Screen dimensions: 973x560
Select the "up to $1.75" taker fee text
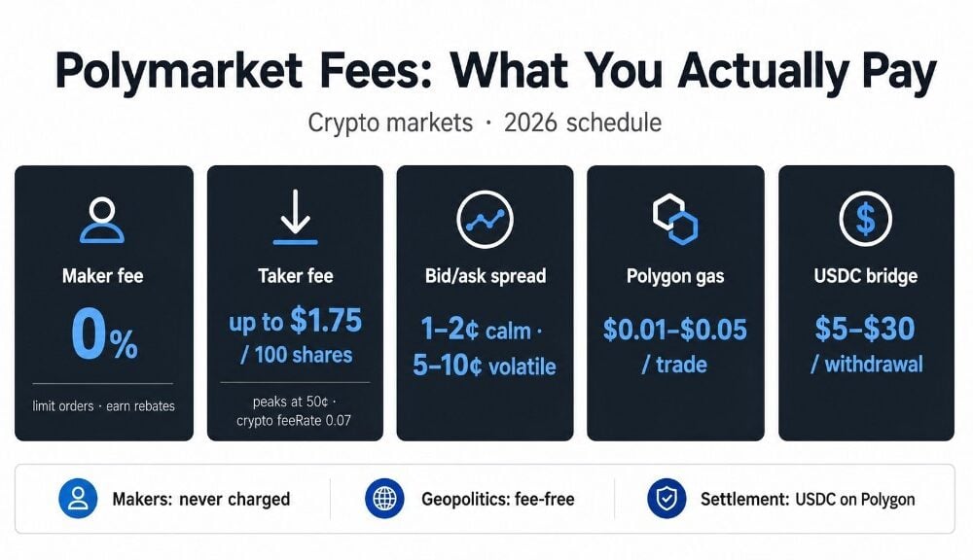295,321
